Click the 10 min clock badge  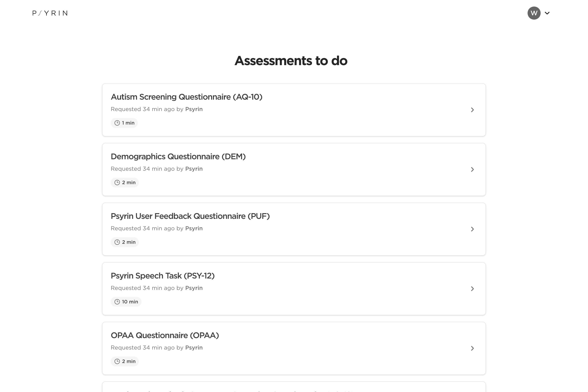coord(126,302)
